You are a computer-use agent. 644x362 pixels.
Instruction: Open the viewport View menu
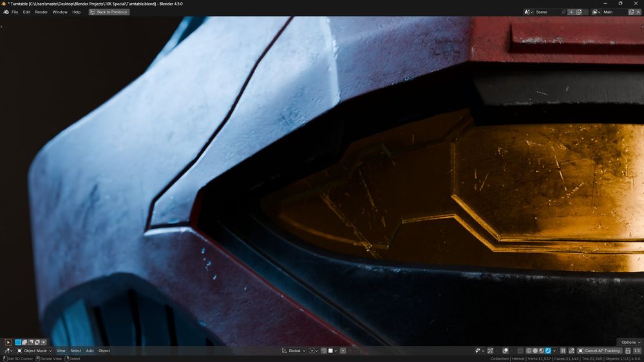click(61, 351)
